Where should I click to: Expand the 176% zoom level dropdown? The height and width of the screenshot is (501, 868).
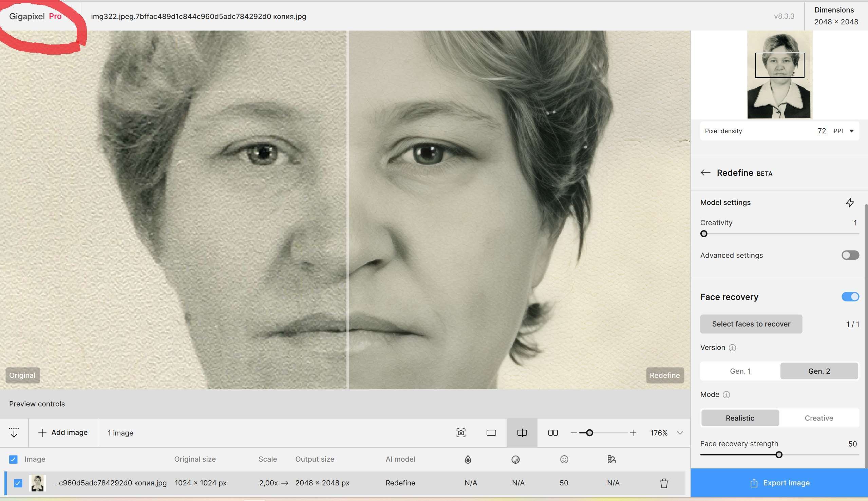coord(680,433)
